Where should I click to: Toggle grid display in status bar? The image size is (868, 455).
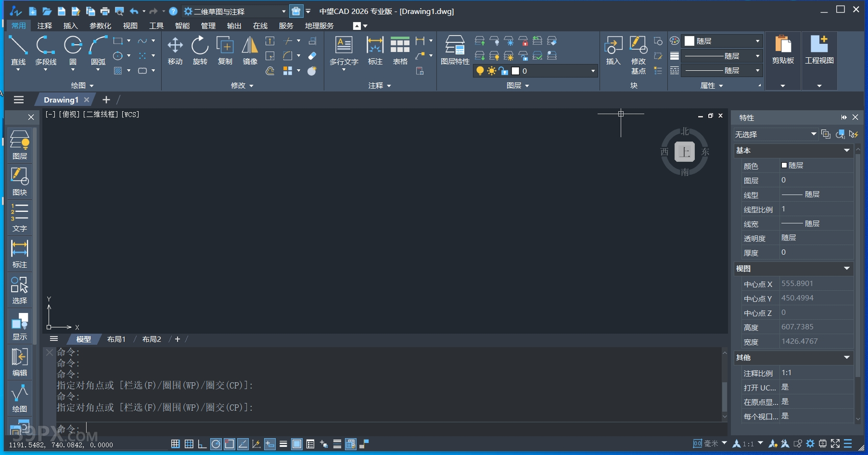click(x=189, y=444)
